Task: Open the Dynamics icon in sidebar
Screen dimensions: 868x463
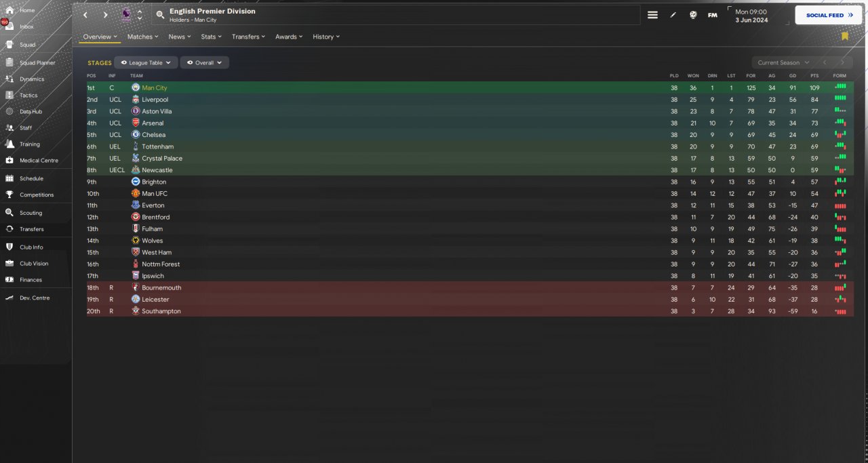Action: point(9,79)
